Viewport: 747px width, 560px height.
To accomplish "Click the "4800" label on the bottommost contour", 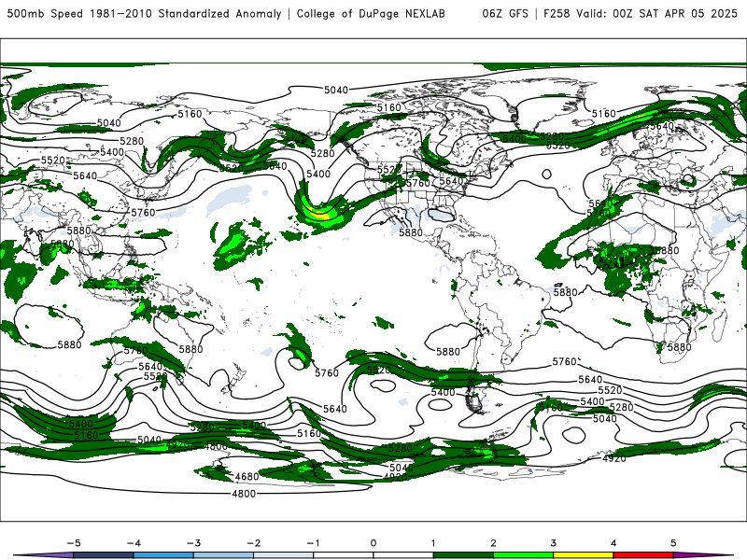I will [244, 494].
